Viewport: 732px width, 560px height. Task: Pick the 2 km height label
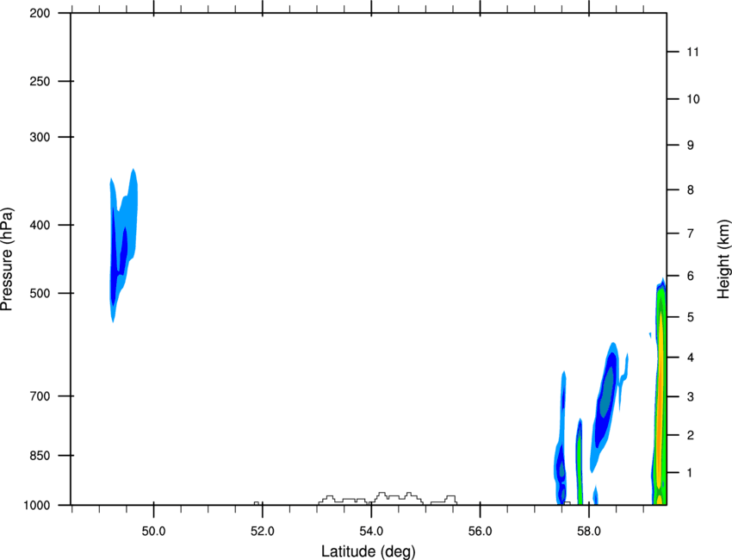point(691,435)
